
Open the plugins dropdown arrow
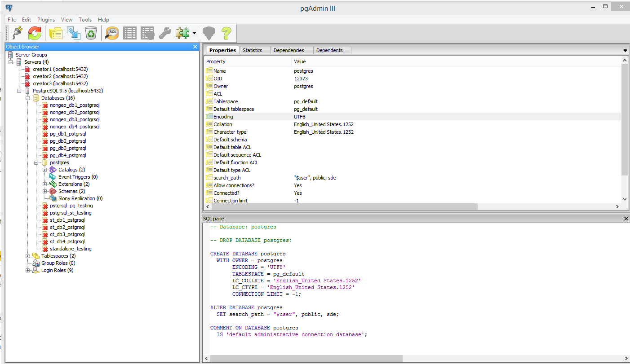194,33
